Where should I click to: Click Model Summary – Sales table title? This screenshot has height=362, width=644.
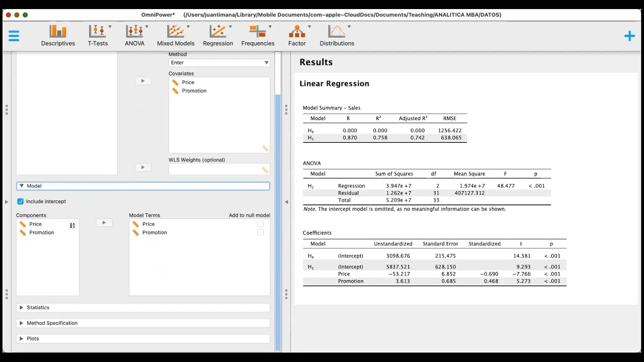point(332,108)
